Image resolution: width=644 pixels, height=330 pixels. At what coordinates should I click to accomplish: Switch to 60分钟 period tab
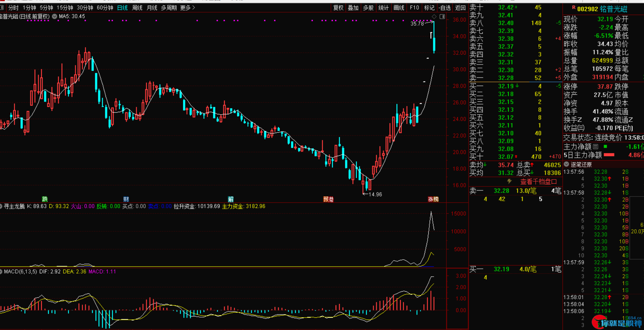(105, 8)
